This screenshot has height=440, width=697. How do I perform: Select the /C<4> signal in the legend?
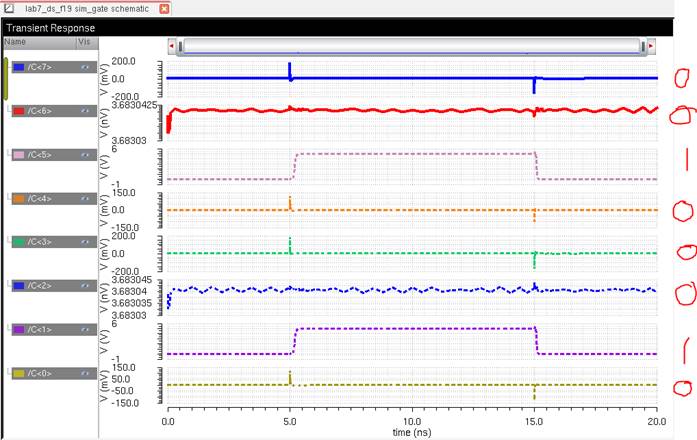point(40,198)
